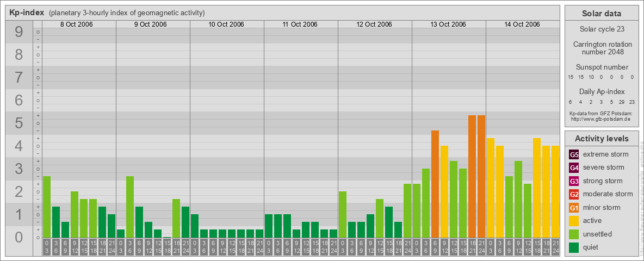The height and width of the screenshot is (261, 644).
Task: Click the light green 9 Oct 3-6 bar
Action: [x=130, y=207]
